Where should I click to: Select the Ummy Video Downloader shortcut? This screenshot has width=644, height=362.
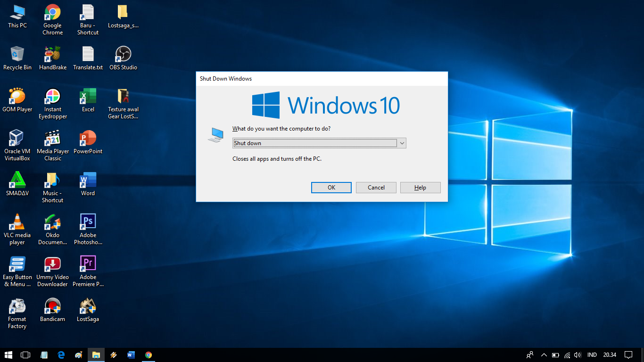[x=52, y=271]
